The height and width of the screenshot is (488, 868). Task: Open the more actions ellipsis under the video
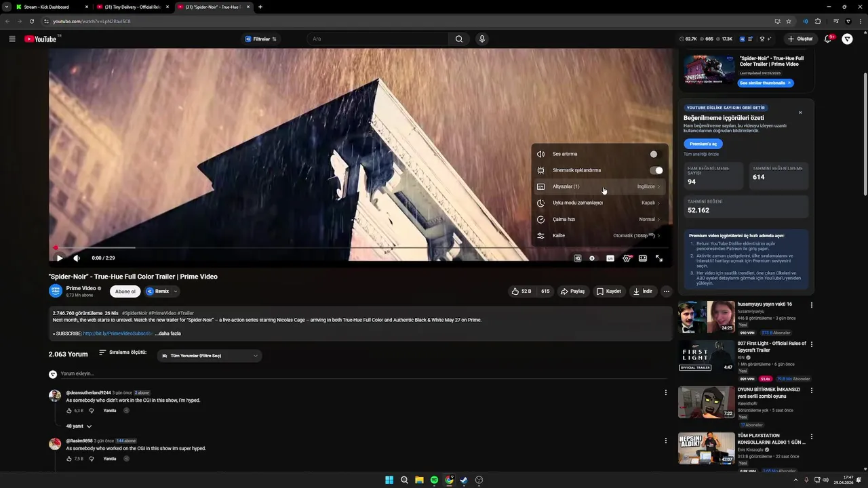667,291
